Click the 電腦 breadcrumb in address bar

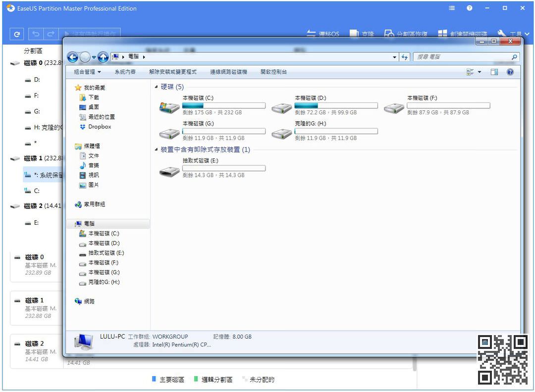coord(133,56)
